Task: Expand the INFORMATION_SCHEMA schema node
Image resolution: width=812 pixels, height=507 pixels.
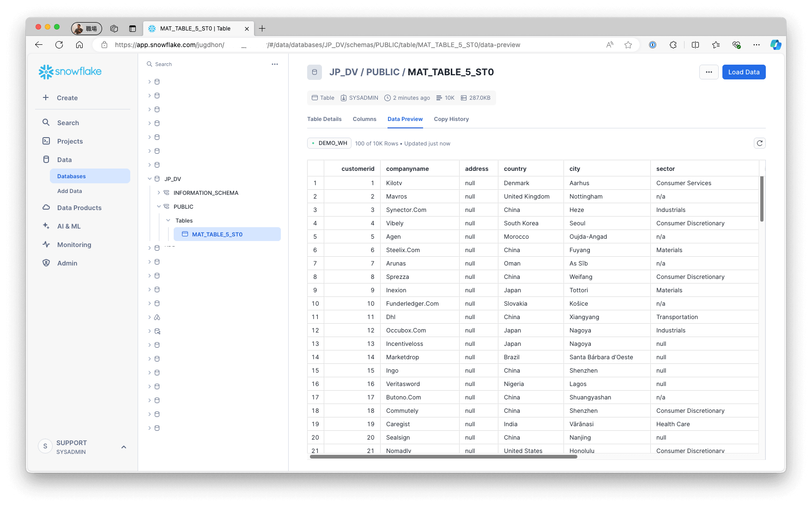Action: 159,193
